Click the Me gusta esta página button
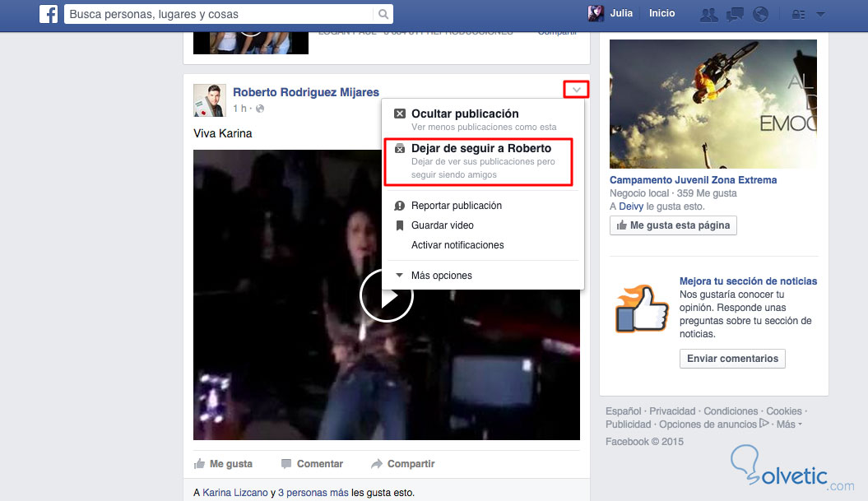The height and width of the screenshot is (501, 868). [673, 225]
